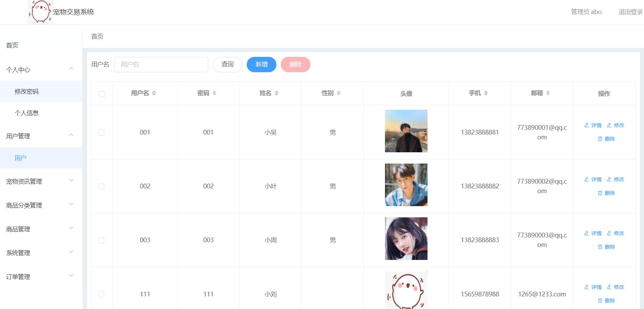Click the delete icon in user 111's row

coord(600,300)
